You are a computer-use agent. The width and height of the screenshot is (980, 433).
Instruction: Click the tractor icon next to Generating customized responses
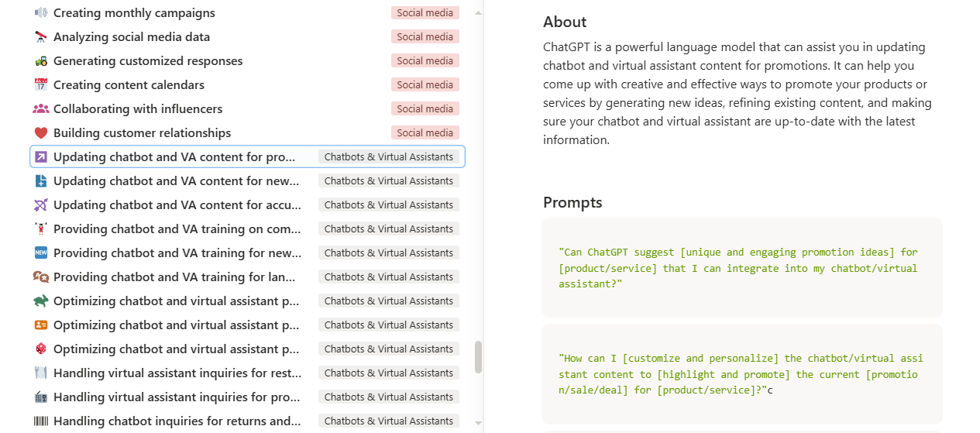(x=41, y=61)
